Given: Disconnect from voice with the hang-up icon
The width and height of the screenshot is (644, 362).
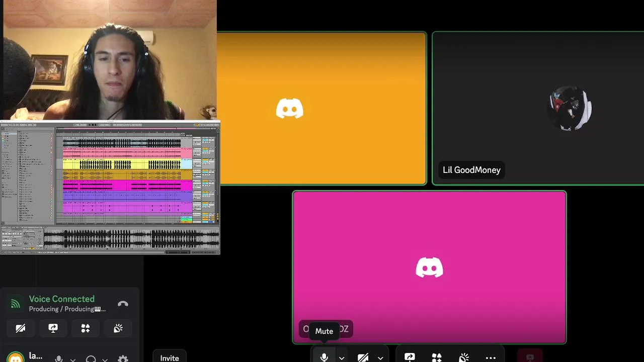Looking at the screenshot, I should pyautogui.click(x=123, y=304).
